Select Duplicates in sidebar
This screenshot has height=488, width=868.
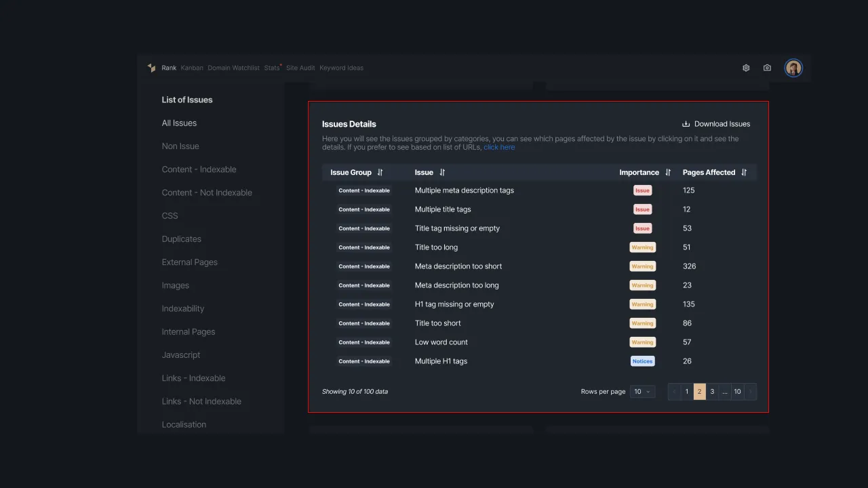[181, 239]
